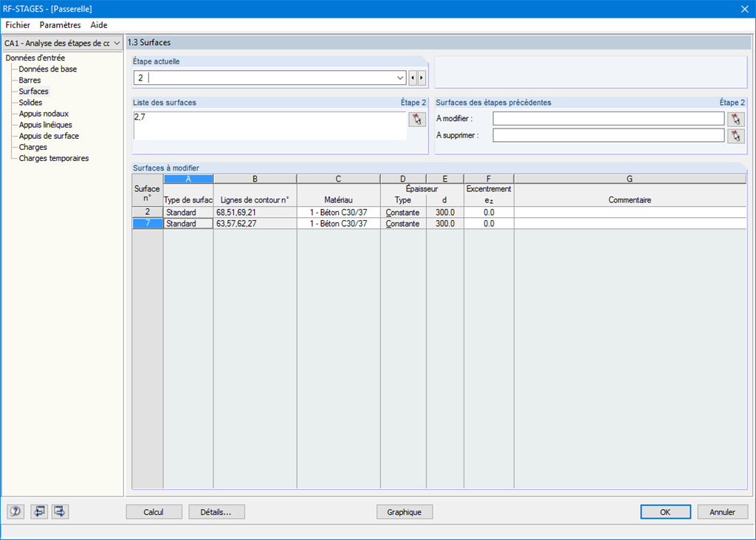The height and width of the screenshot is (540, 756).
Task: Click contour lines cell 68,51,69,21
Action: point(255,212)
